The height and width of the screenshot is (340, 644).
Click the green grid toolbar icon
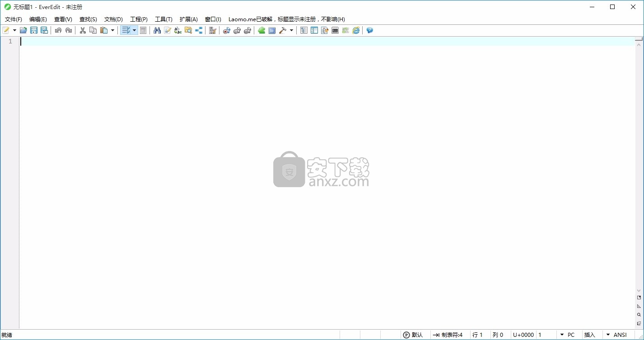pyautogui.click(x=345, y=30)
